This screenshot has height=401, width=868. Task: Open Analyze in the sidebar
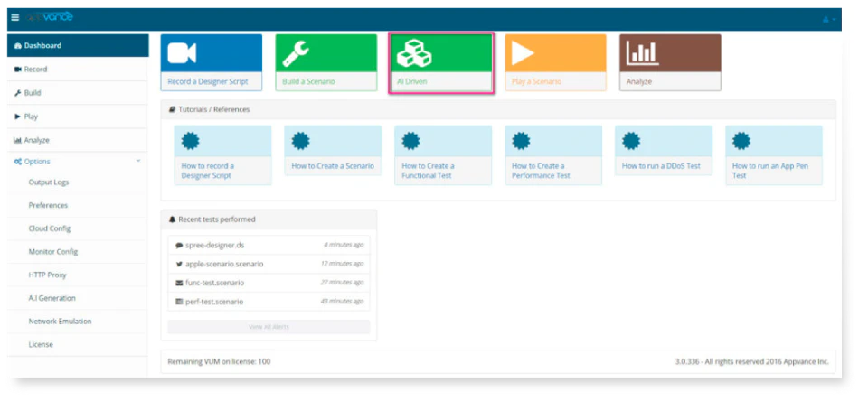pyautogui.click(x=78, y=141)
